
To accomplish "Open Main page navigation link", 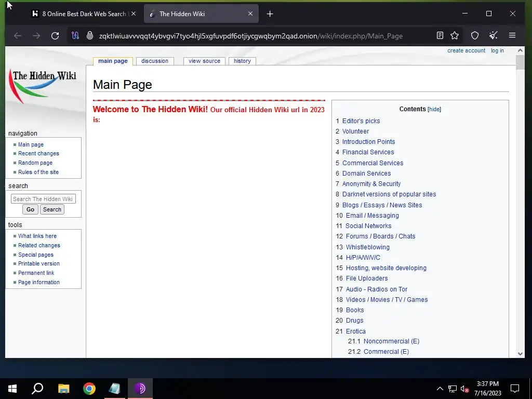I will [x=31, y=144].
